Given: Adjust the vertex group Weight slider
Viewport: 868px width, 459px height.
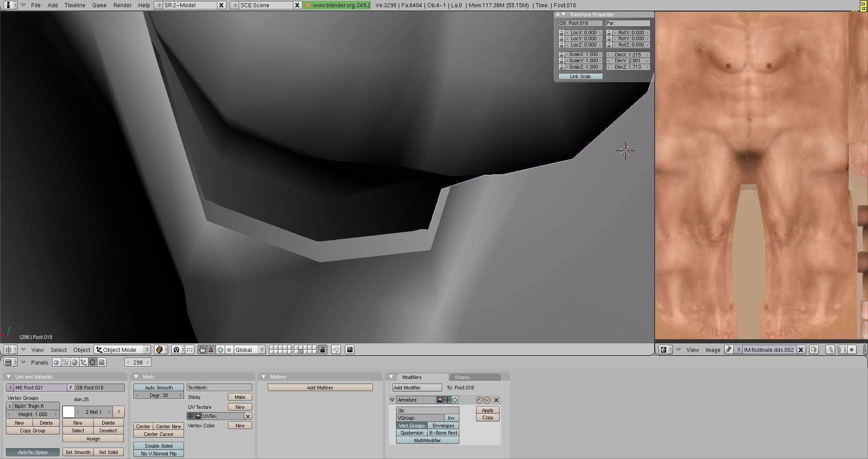Looking at the screenshot, I should click(x=33, y=414).
